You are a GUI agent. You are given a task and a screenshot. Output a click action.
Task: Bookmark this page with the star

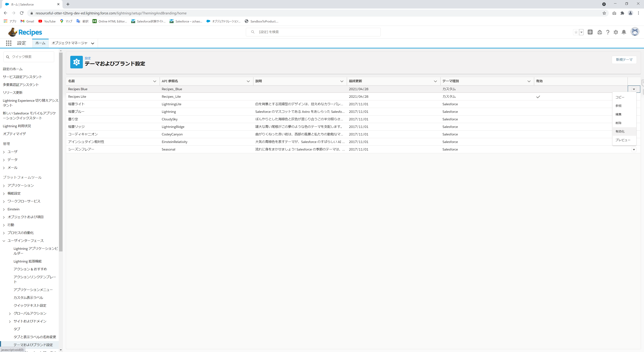pos(604,13)
